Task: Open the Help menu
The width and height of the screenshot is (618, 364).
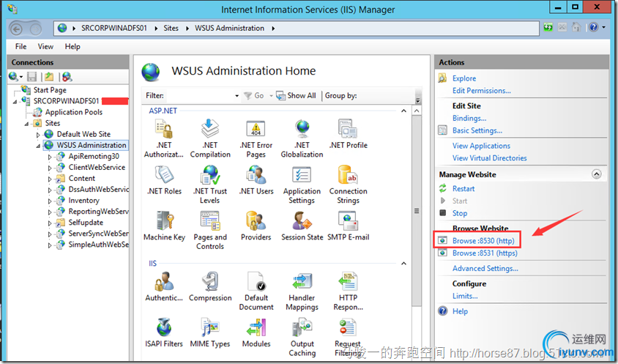Action: tap(72, 47)
